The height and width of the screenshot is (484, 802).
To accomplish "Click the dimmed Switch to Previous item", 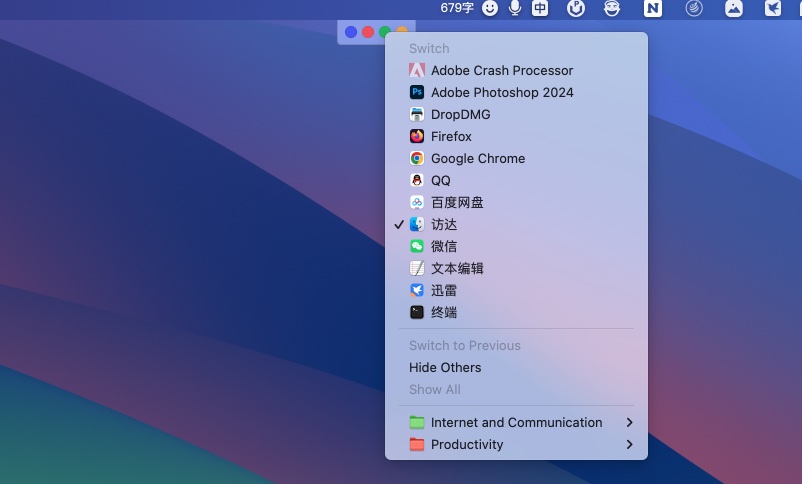I will click(x=516, y=345).
